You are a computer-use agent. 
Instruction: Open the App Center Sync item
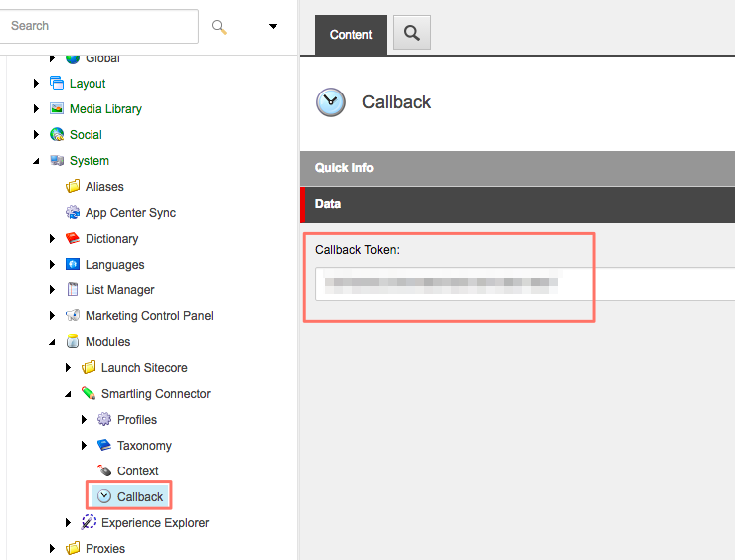[130, 213]
